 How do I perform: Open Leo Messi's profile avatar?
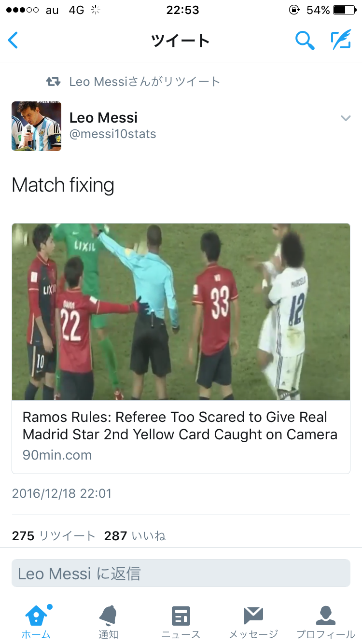click(37, 126)
